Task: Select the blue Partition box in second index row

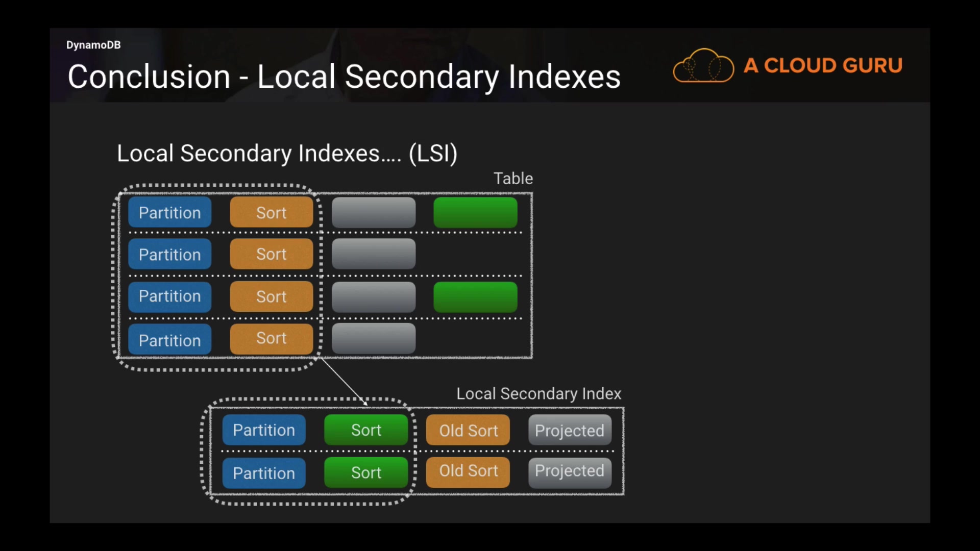Action: coord(264,473)
